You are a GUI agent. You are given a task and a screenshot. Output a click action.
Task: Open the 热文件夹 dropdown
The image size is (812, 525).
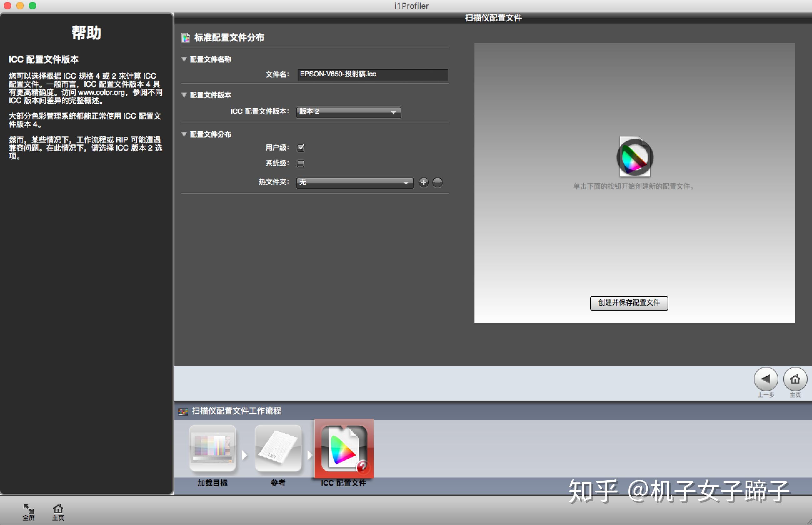point(354,182)
